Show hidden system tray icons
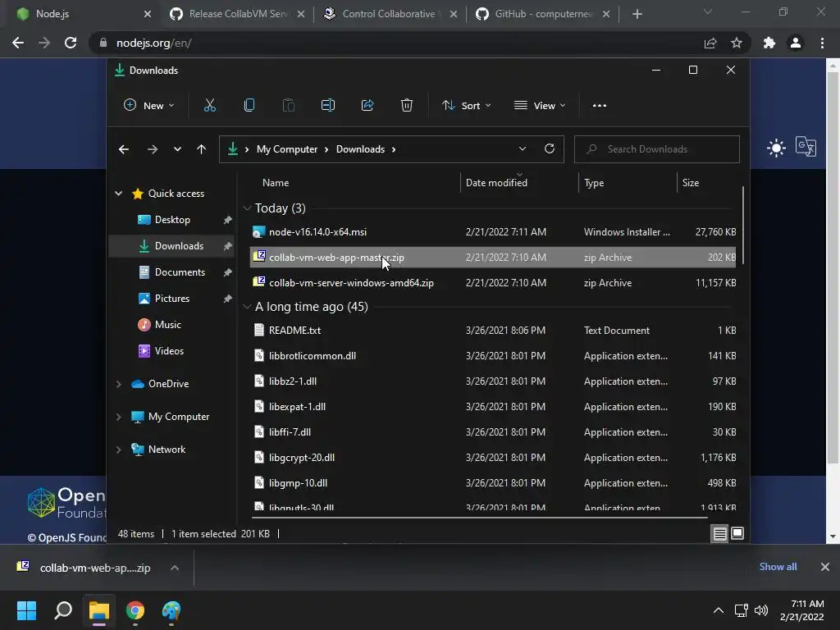 [x=719, y=610]
